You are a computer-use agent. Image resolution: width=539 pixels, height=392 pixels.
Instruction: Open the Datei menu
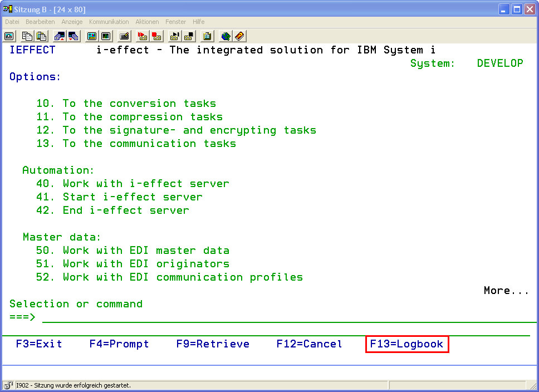pyautogui.click(x=12, y=22)
